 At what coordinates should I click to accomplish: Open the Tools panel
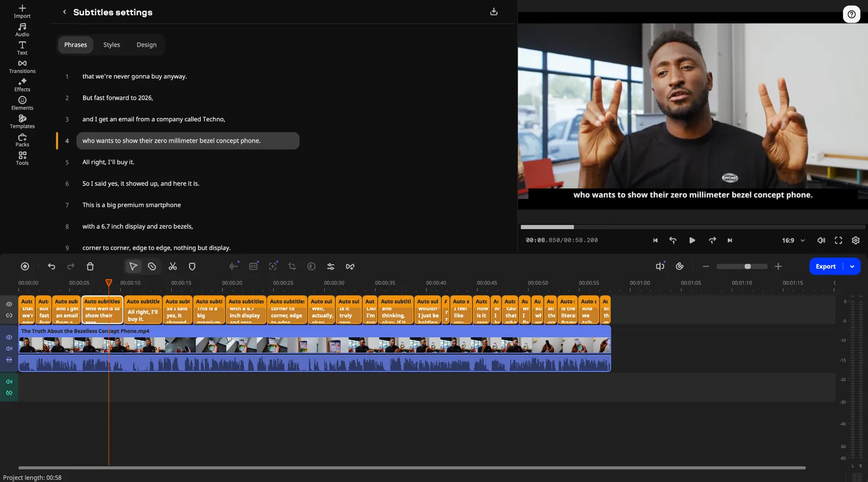coord(22,158)
